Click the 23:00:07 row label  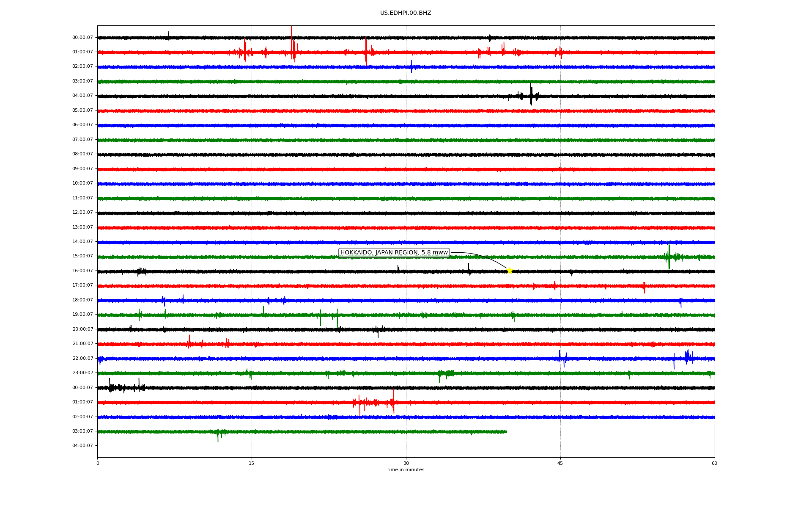coord(82,373)
